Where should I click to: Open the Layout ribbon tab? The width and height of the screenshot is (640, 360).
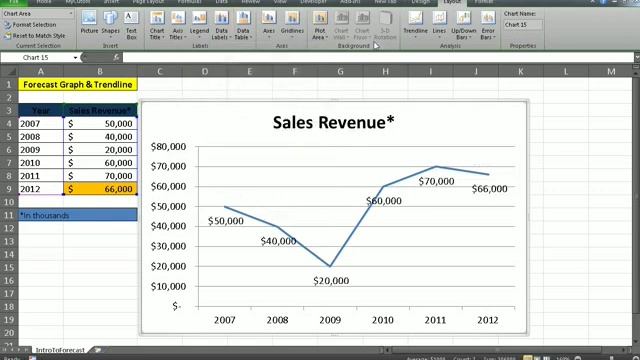[x=452, y=2]
